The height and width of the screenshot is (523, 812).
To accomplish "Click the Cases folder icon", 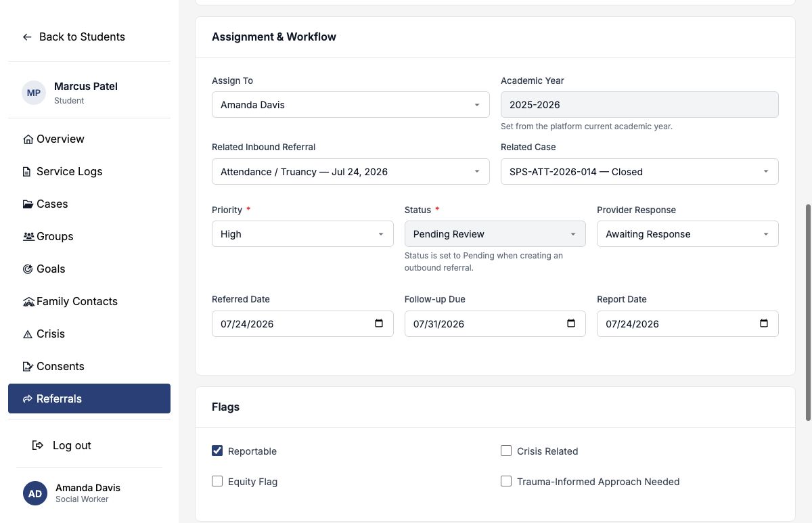I will point(28,204).
